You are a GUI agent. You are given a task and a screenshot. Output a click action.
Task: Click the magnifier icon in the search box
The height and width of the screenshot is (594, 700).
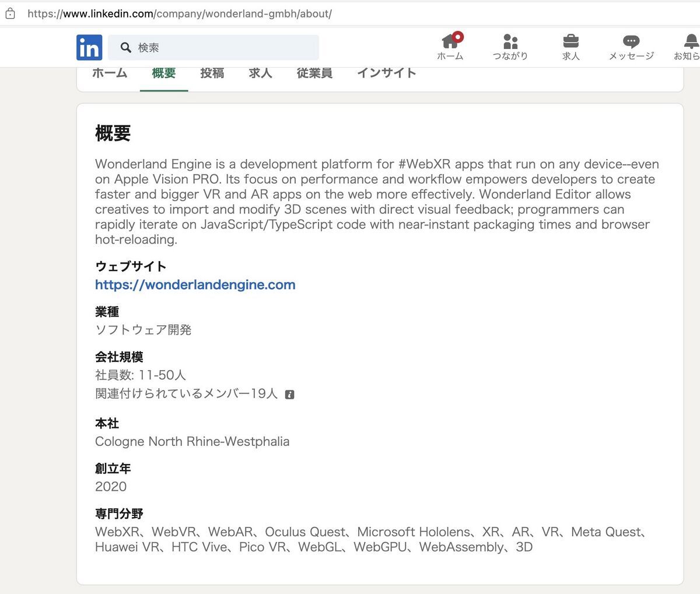tap(125, 47)
